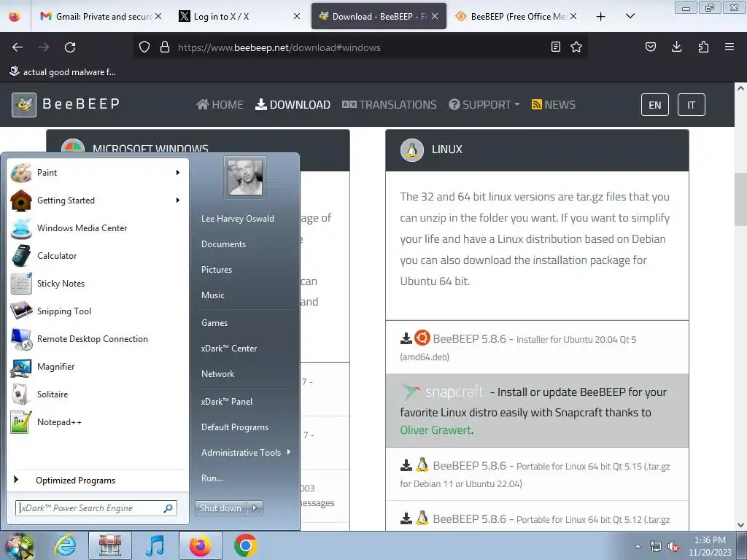Open xDark Panel
This screenshot has height=560, width=747.
[227, 402]
